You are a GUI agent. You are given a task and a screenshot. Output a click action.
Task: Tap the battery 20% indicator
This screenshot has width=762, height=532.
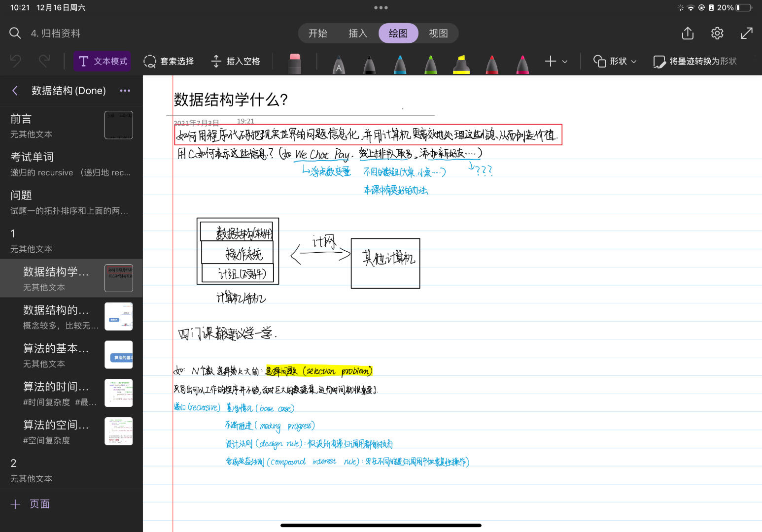pyautogui.click(x=734, y=7)
